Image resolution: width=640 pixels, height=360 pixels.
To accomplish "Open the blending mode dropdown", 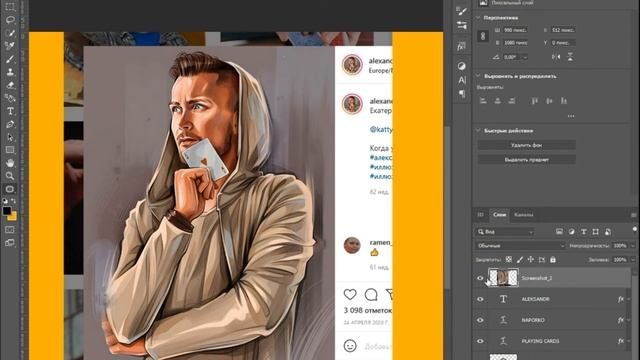I will [520, 246].
